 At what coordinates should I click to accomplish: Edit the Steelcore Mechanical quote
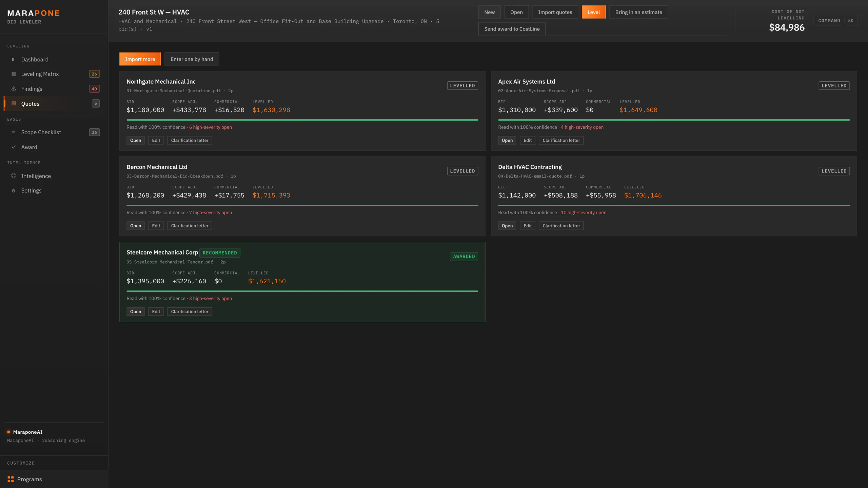(x=156, y=311)
